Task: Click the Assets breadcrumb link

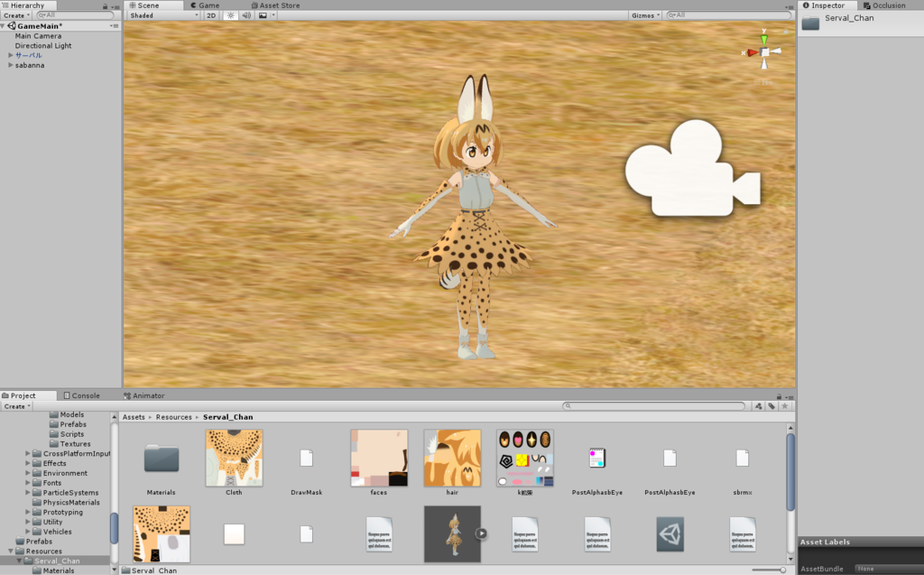Action: click(x=134, y=417)
